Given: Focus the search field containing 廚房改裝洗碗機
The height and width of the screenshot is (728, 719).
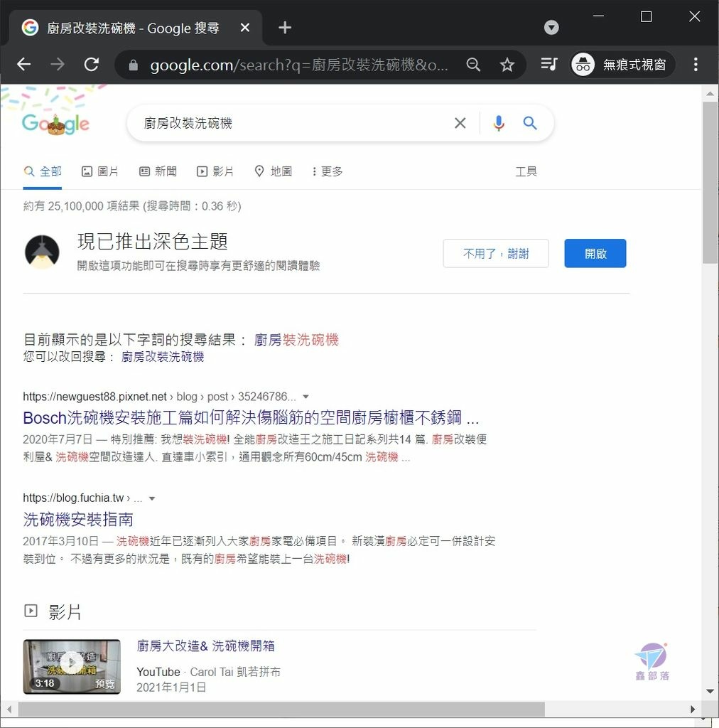Looking at the screenshot, I should click(x=292, y=123).
